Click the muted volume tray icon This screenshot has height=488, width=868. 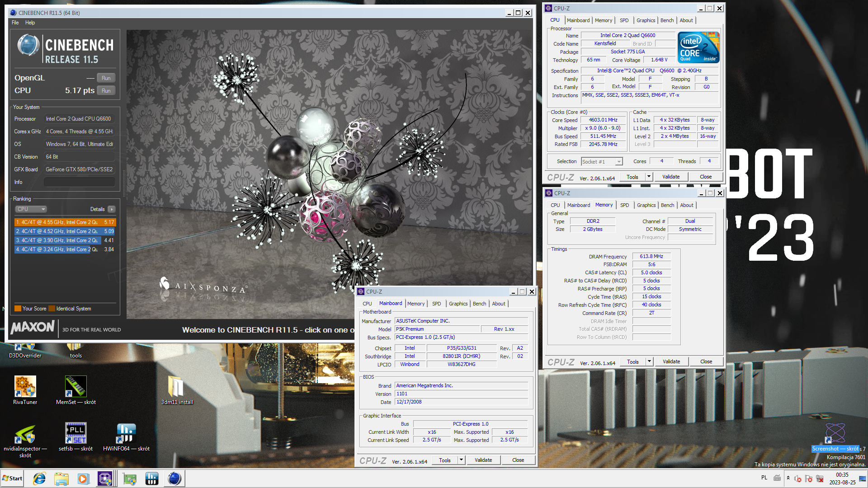coord(797,479)
